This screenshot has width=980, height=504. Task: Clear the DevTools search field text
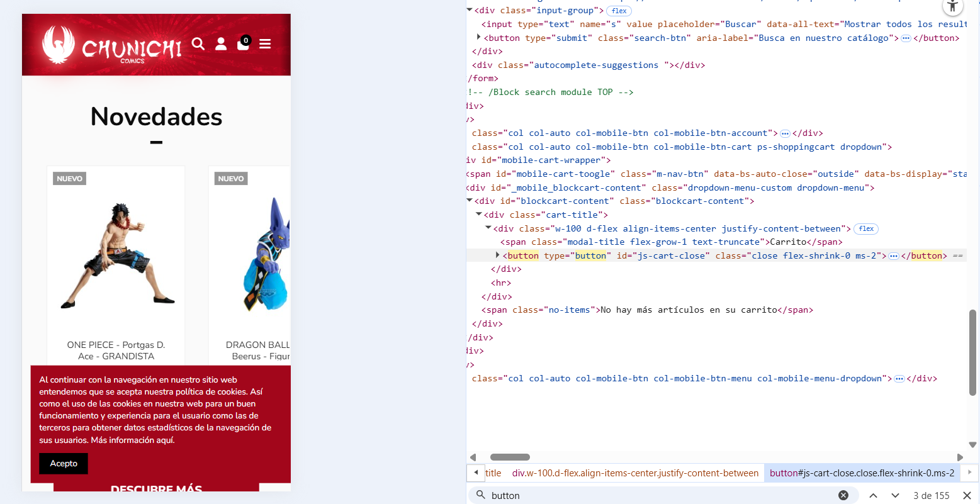pyautogui.click(x=843, y=495)
